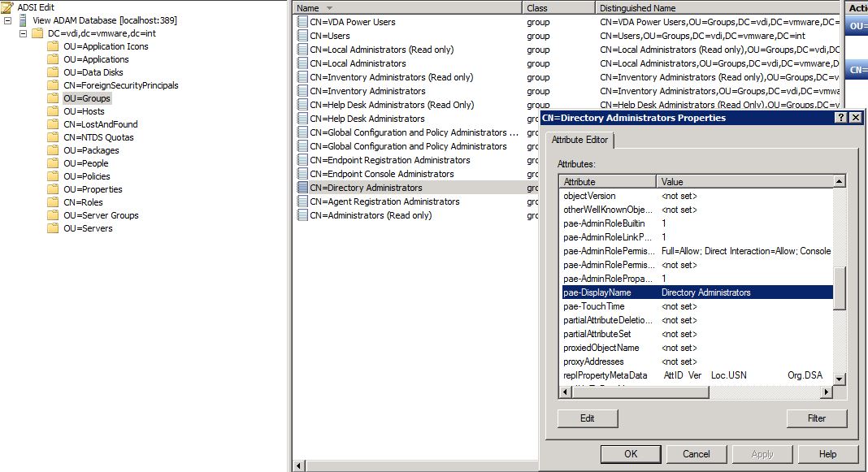Image resolution: width=868 pixels, height=472 pixels.
Task: Click the Edit button to modify pae-DisplayName
Action: 588,418
